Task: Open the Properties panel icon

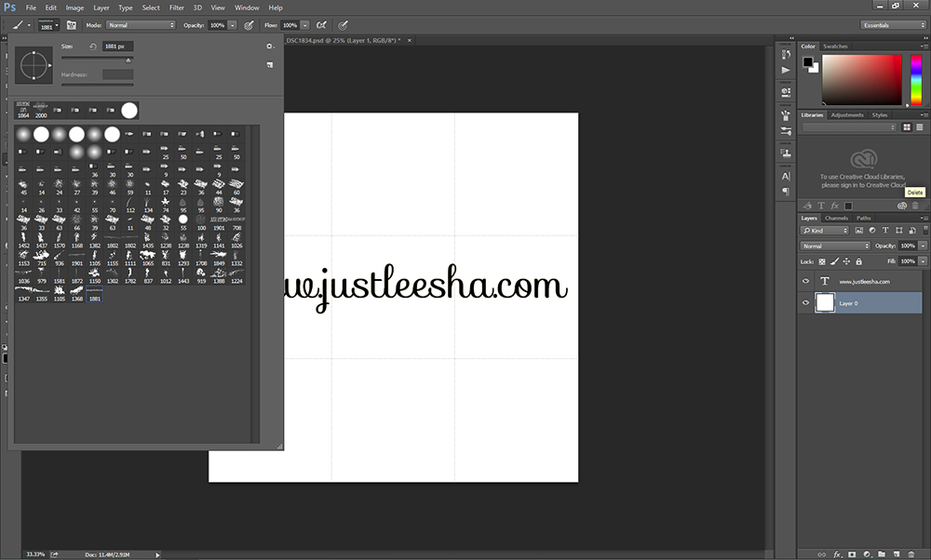Action: 786,92
